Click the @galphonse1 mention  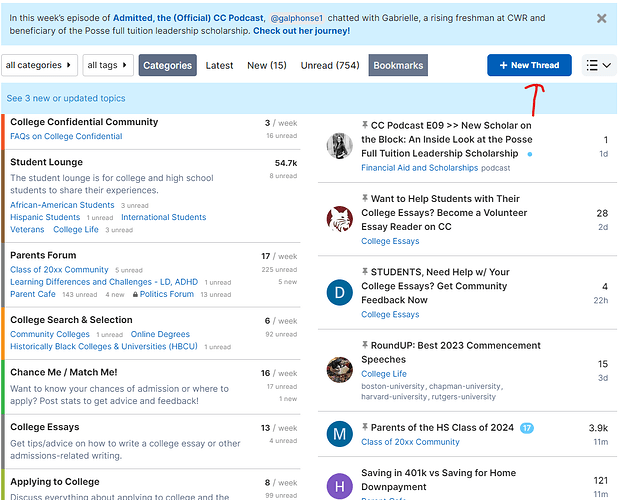(x=297, y=18)
